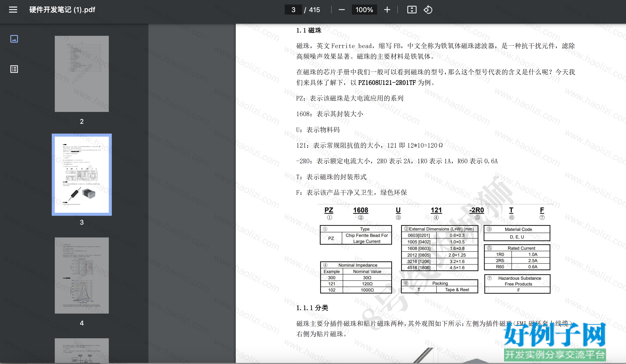
Task: Select the heading 1.1 磁珠
Action: coord(309,31)
